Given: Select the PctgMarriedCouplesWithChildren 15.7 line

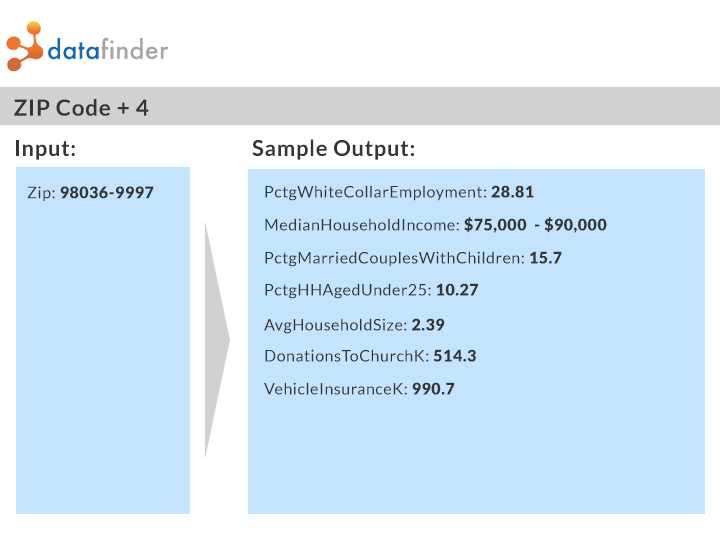Looking at the screenshot, I should coord(413,258).
